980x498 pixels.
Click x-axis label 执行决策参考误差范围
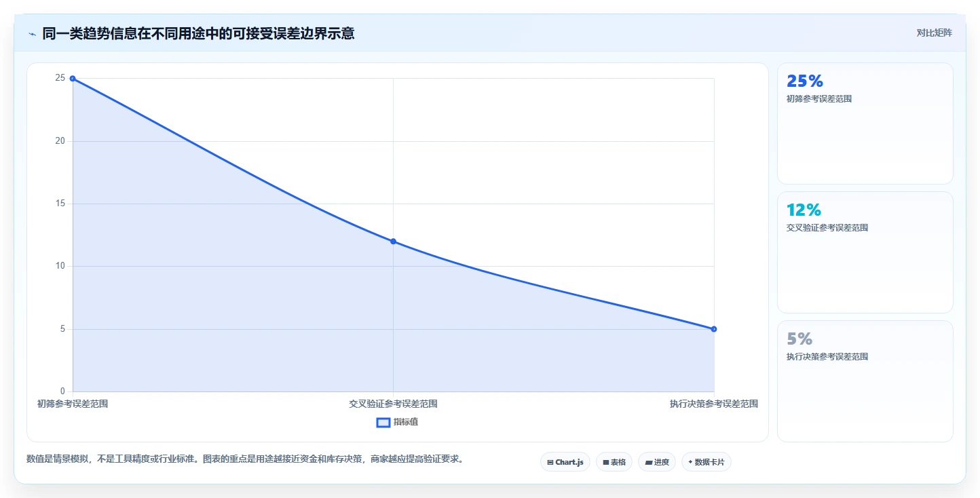714,404
